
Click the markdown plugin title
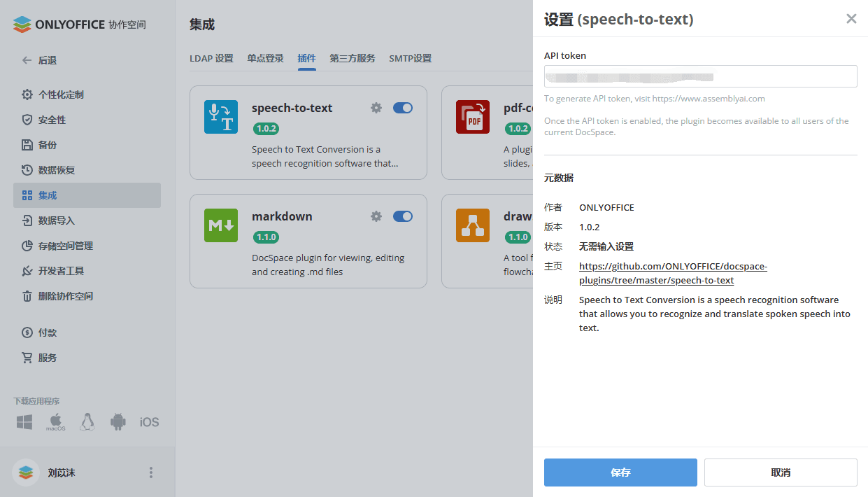click(x=282, y=216)
